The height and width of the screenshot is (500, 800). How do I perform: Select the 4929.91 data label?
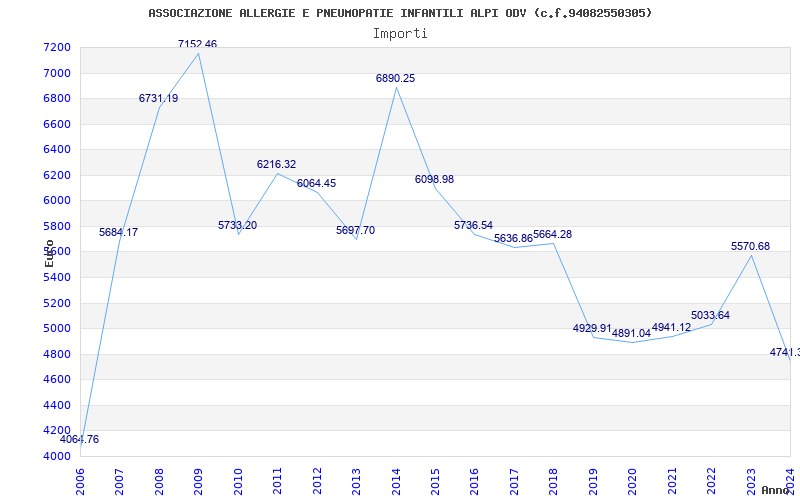pos(592,329)
